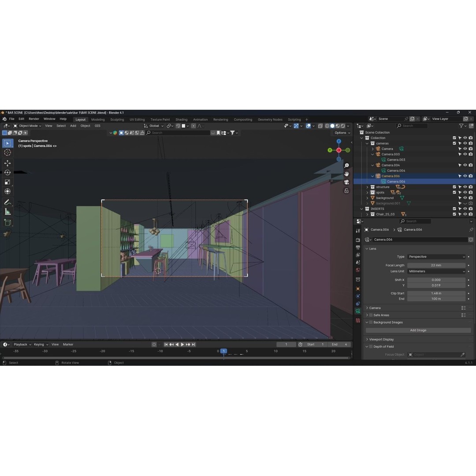
Task: Open the Render menu
Action: (34, 119)
